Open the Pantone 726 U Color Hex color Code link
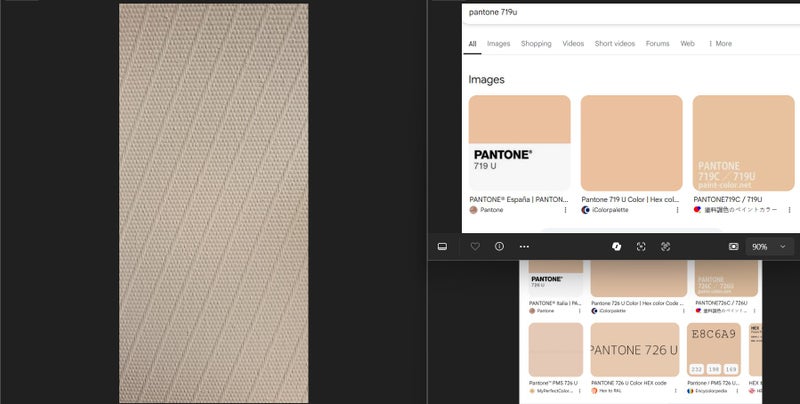800x404 pixels. (637, 303)
